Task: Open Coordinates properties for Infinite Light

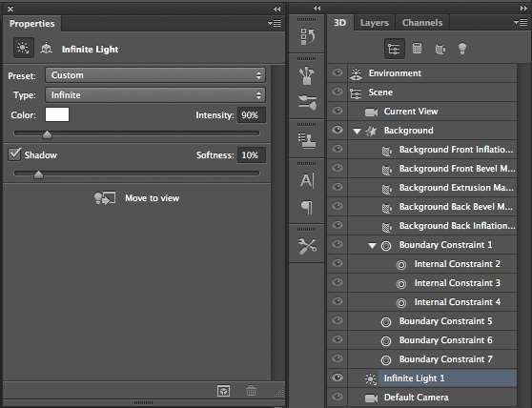Action: (46, 49)
